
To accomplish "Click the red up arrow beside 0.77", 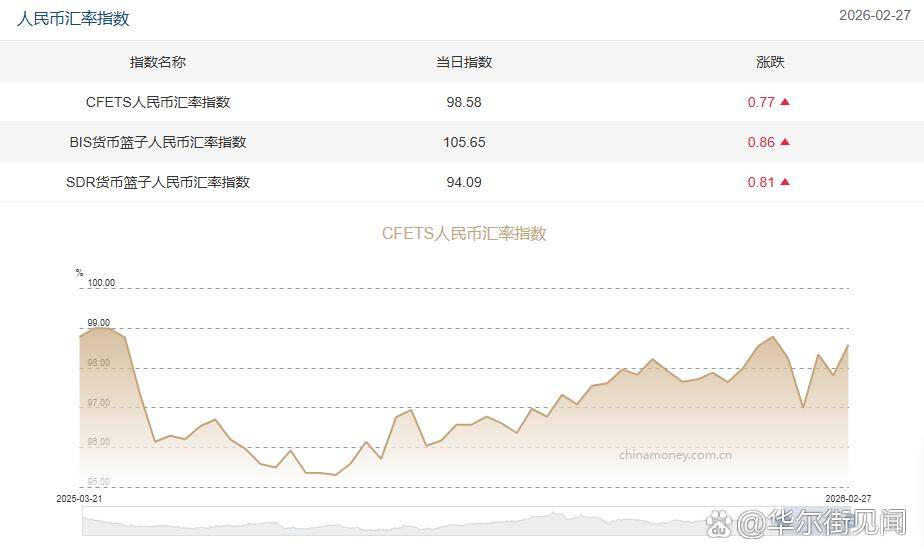I will click(785, 102).
